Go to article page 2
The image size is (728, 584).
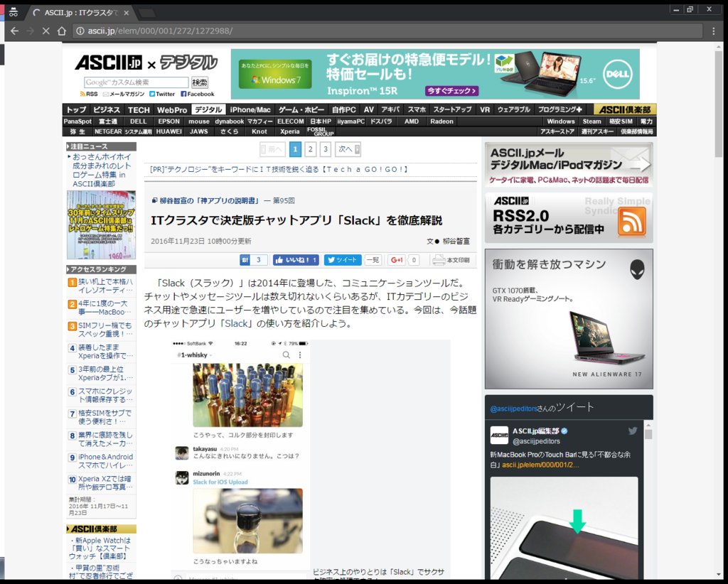[311, 149]
